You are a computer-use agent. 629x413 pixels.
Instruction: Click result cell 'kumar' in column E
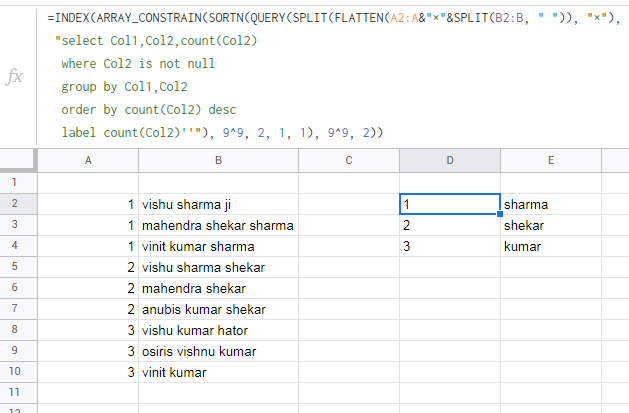coord(551,246)
